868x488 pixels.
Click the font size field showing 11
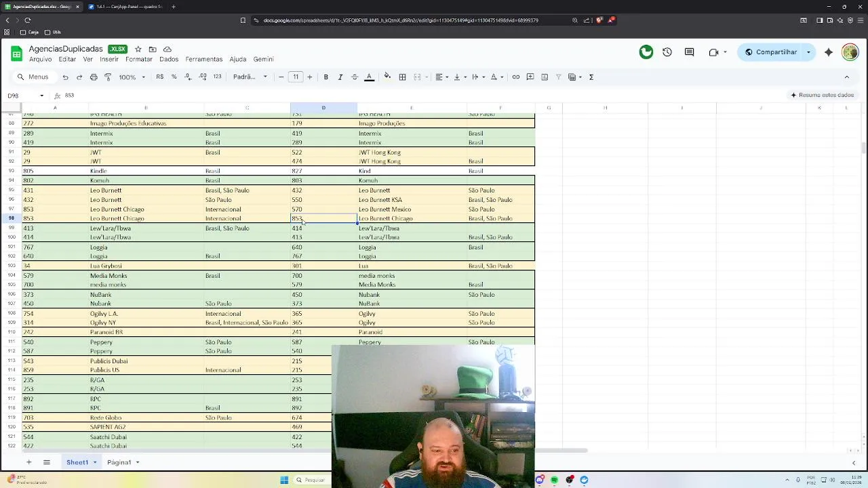[296, 77]
